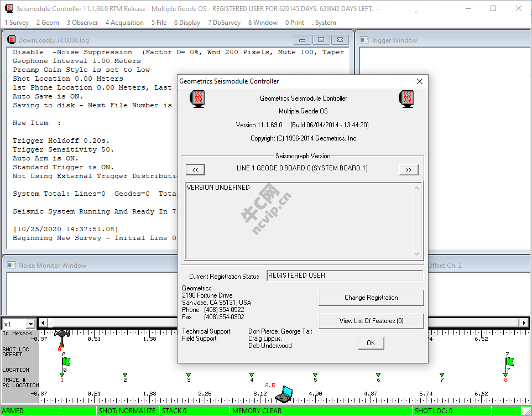The image size is (532, 416).
Task: Open the 0 Print menu
Action: coord(295,23)
